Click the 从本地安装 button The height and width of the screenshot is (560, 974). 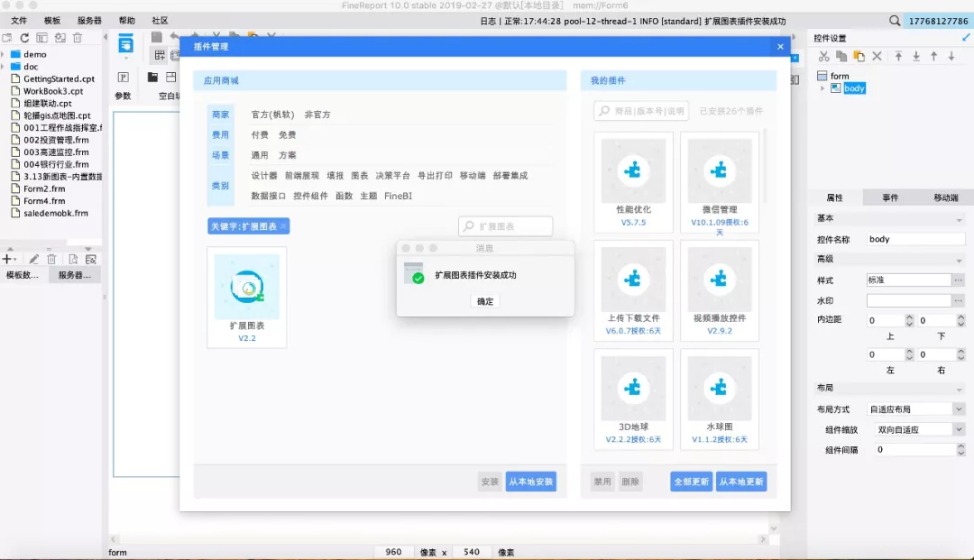531,482
